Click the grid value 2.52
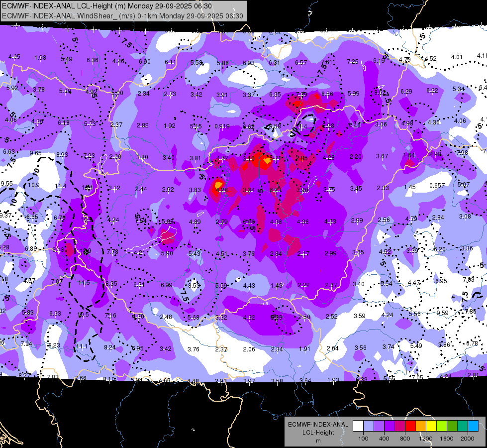Screen dimensions: 487x448 (x=332, y=317)
